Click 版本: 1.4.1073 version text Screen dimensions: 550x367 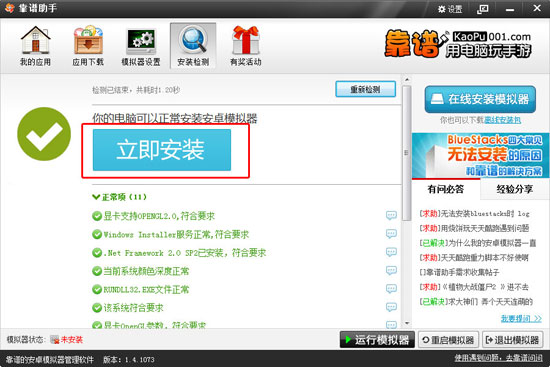click(129, 360)
